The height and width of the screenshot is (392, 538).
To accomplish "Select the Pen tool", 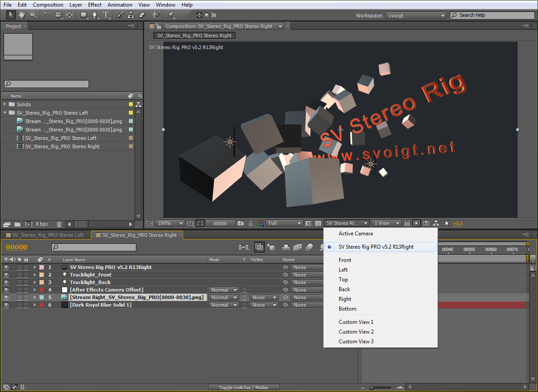I will [x=95, y=15].
